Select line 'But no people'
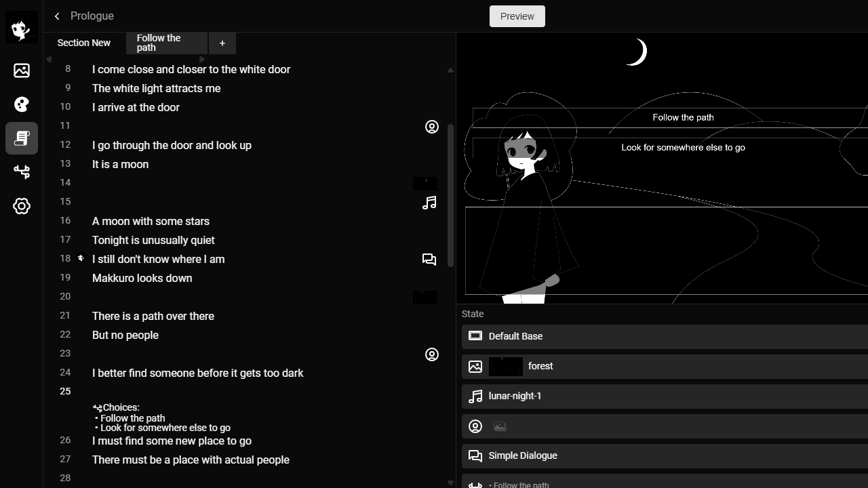This screenshot has height=488, width=868. pyautogui.click(x=125, y=335)
